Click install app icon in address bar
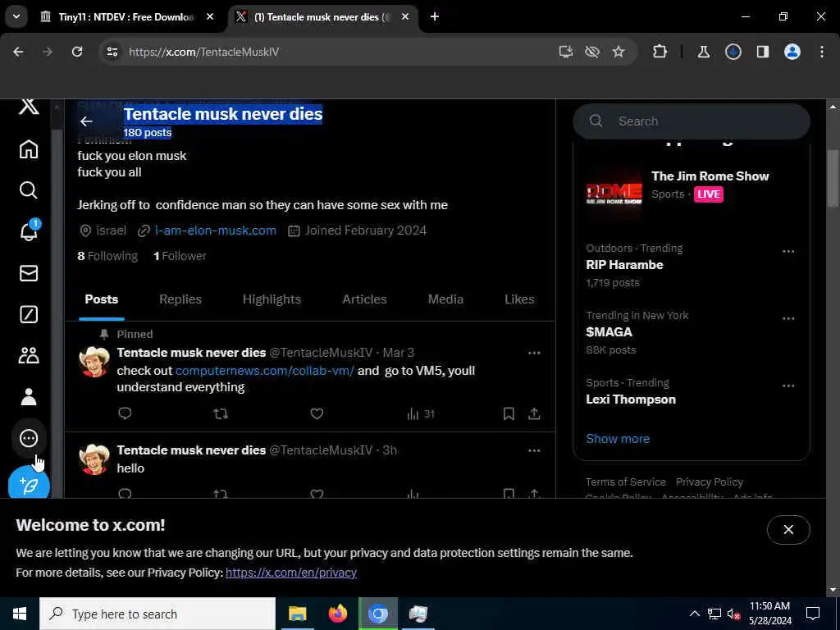The image size is (840, 630). pos(566,52)
